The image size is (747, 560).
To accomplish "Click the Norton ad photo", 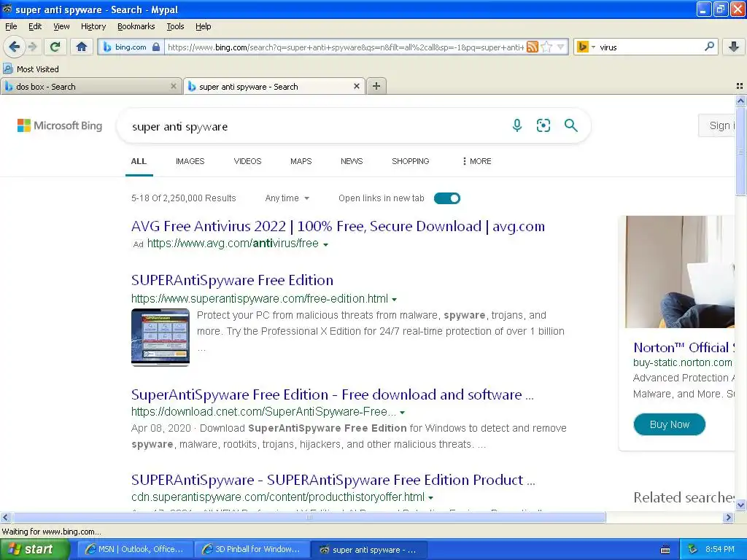I will [680, 271].
